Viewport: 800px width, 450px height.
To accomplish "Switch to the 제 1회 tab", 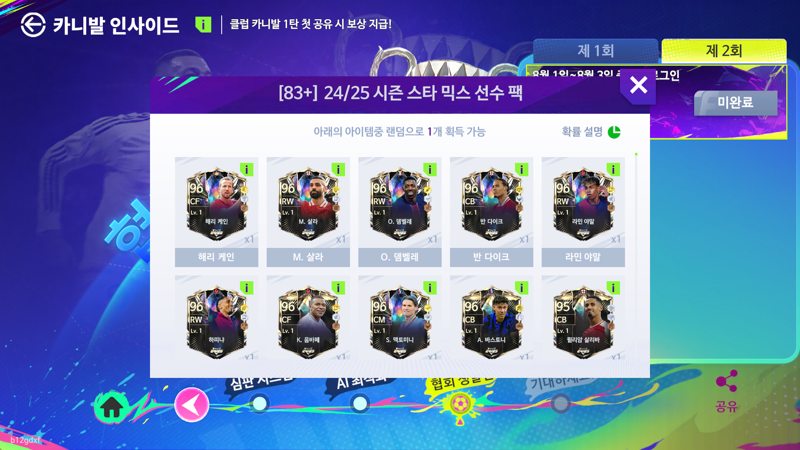I will click(x=595, y=51).
